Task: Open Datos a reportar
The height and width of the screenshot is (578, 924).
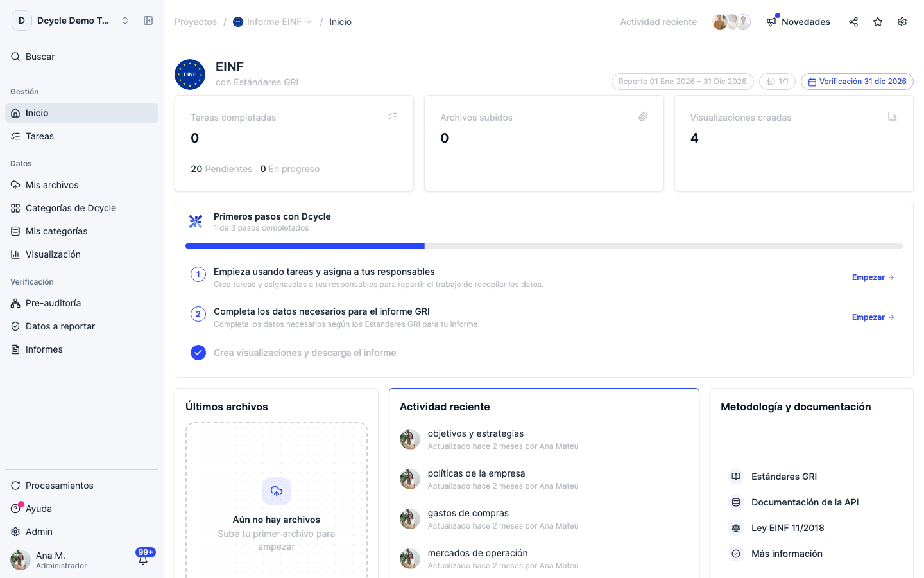Action: click(x=81, y=326)
